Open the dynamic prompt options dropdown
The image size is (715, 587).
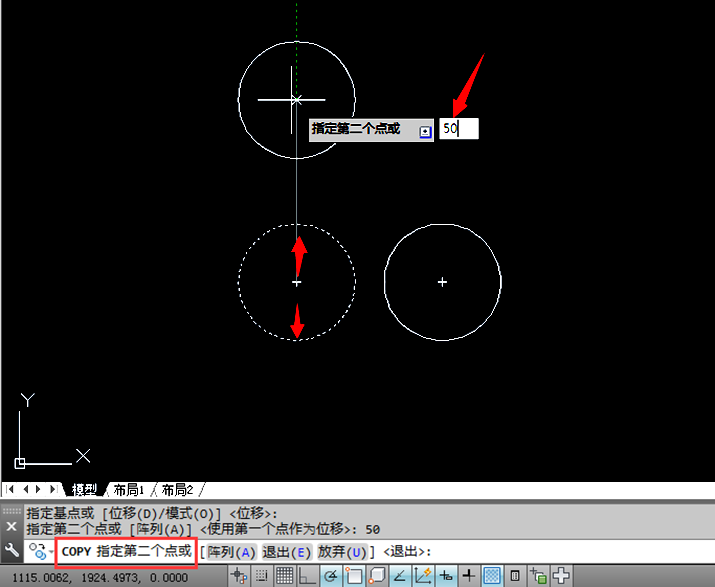click(425, 132)
